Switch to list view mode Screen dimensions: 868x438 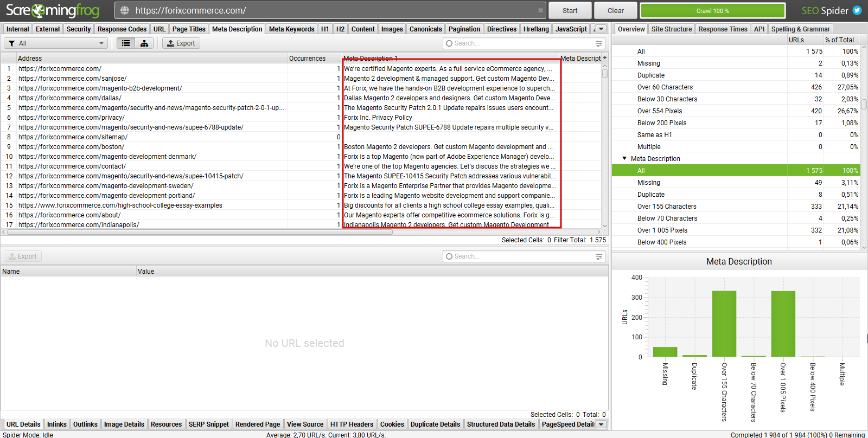pos(126,43)
